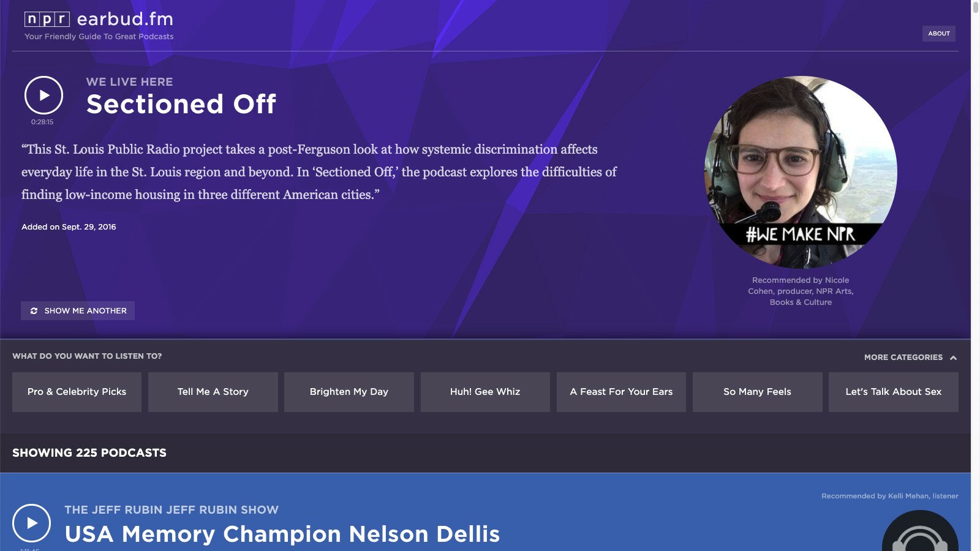980x551 pixels.
Task: Choose the Tell Me A Story category
Action: click(213, 392)
